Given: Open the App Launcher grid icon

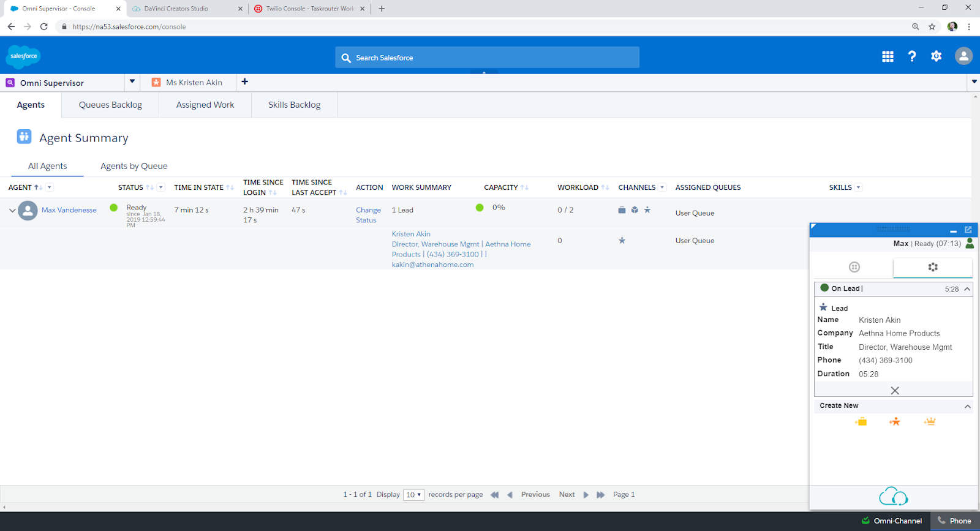Looking at the screenshot, I should pos(888,56).
